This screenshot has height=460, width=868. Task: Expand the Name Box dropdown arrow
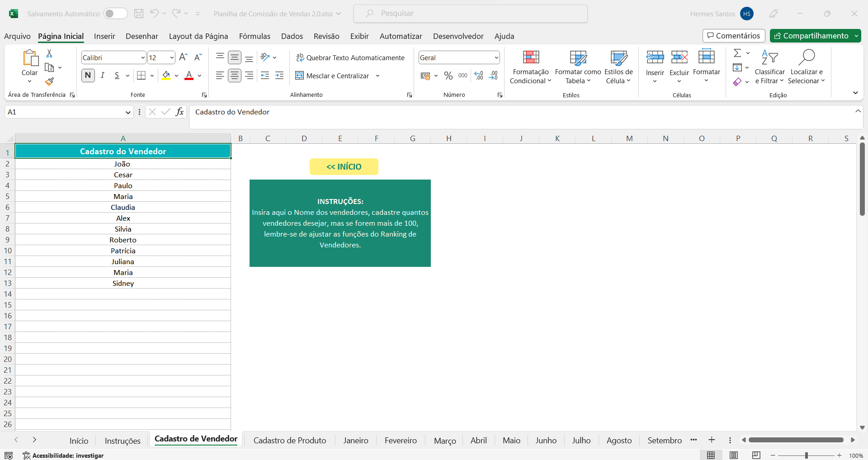tap(128, 112)
